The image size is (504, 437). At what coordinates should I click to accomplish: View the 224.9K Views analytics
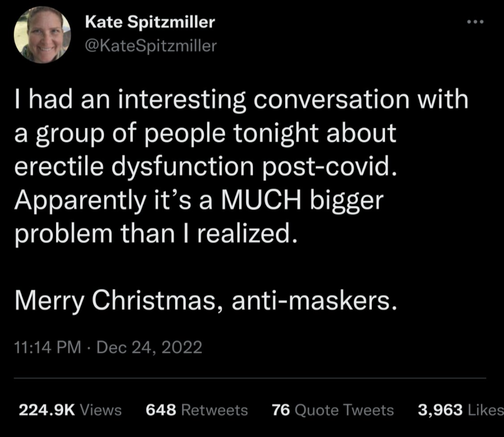[70, 410]
